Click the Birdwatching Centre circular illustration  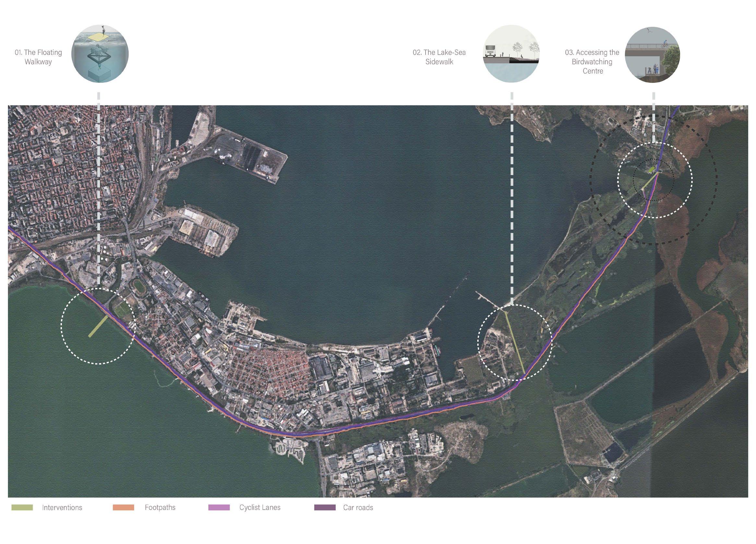(x=652, y=55)
